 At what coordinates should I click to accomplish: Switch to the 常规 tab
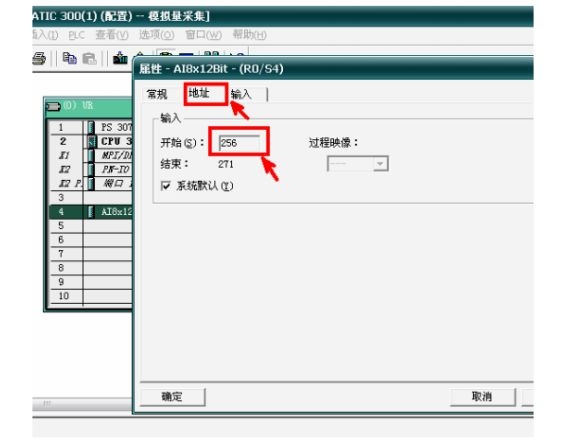(x=157, y=94)
